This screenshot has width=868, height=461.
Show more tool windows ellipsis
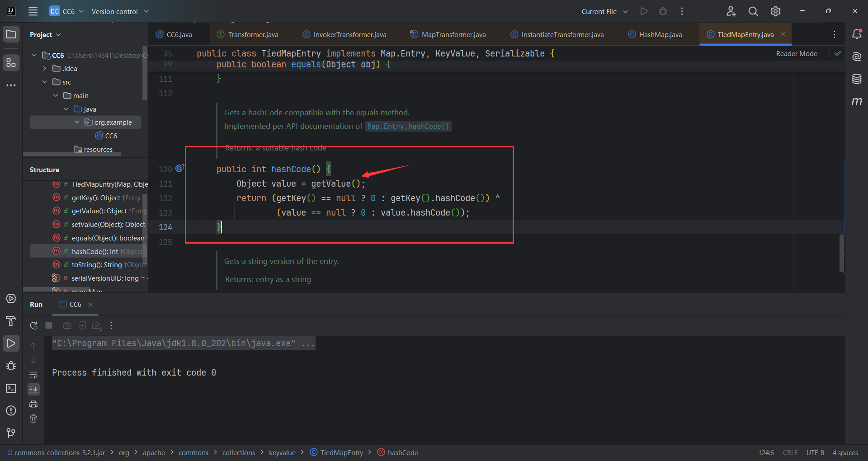coord(11,85)
